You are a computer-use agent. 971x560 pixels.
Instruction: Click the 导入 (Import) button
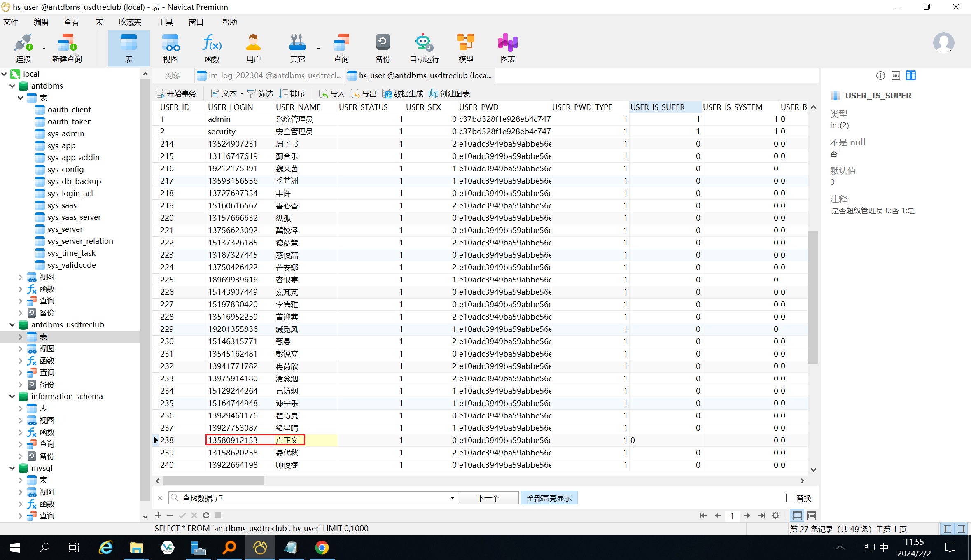point(332,93)
